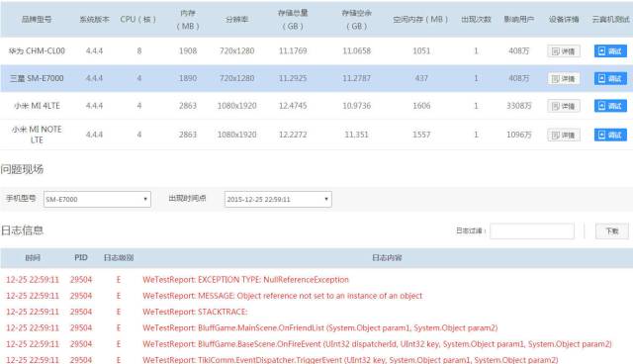This screenshot has height=364, width=633.
Task: Select storage total value 12.4745
Action: point(293,106)
